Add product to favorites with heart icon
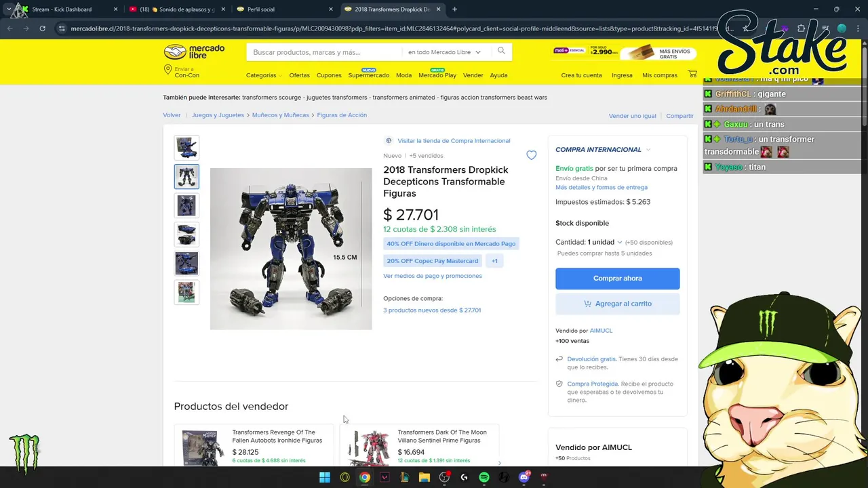Screen dimensions: 868x488 click(x=531, y=155)
